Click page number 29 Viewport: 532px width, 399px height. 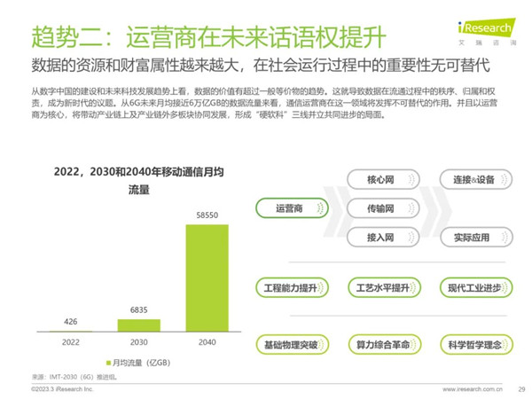pos(522,389)
